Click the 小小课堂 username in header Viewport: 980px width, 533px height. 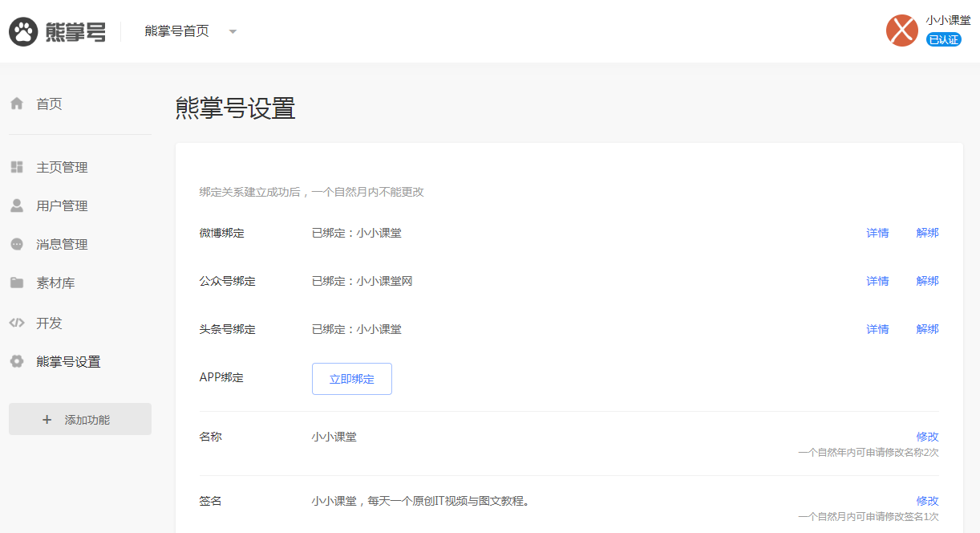pyautogui.click(x=948, y=20)
